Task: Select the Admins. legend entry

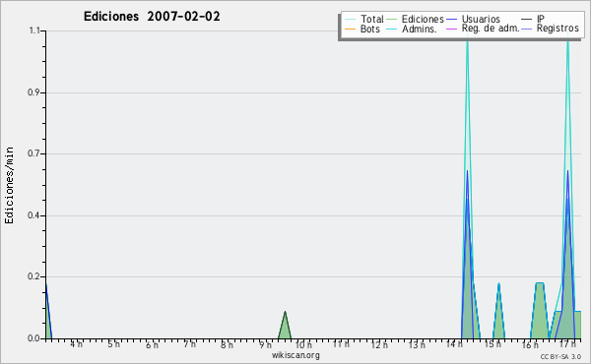Action: click(411, 29)
